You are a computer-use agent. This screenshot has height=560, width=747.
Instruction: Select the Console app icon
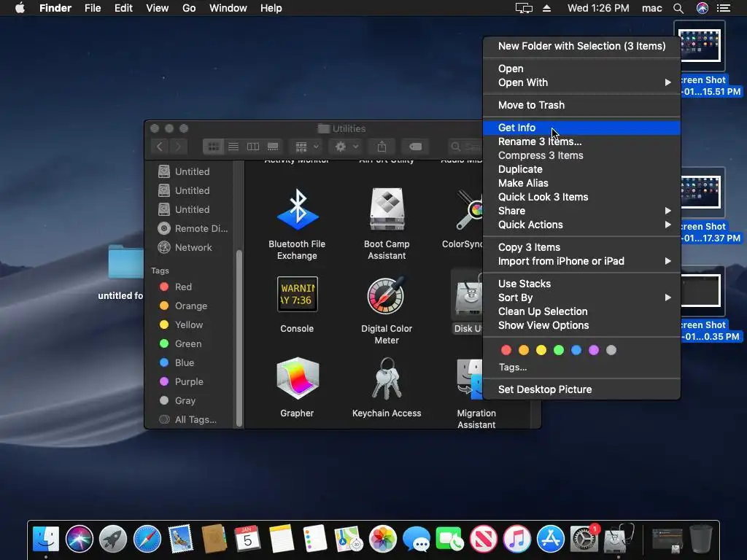tap(298, 295)
